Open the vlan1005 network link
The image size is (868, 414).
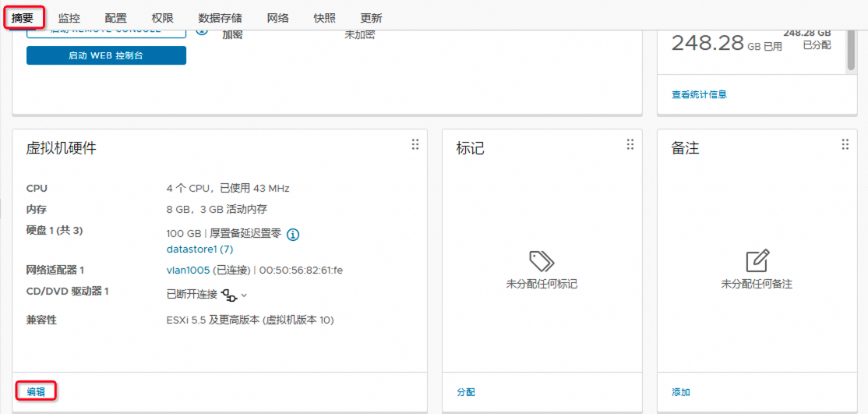pos(188,270)
